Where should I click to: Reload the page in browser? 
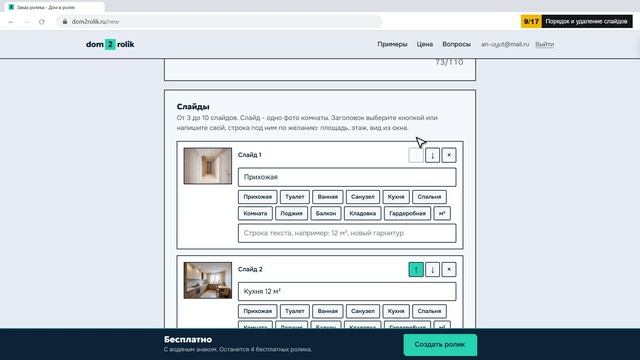[42, 22]
